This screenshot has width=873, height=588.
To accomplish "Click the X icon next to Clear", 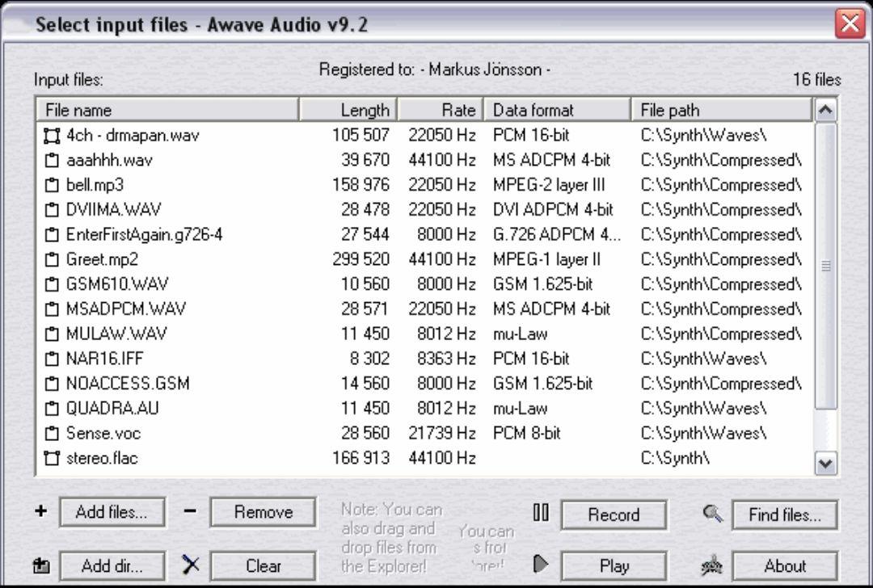I will point(191,565).
